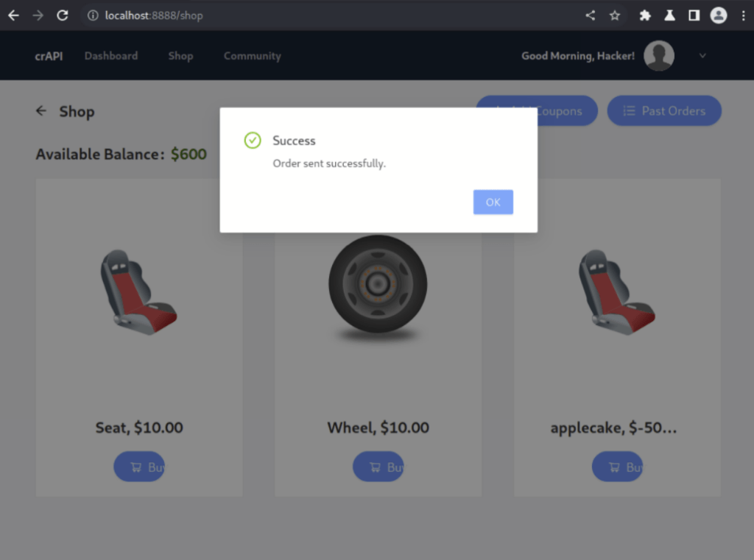Reload the page using the refresh icon
Viewport: 754px width, 560px height.
63,15
